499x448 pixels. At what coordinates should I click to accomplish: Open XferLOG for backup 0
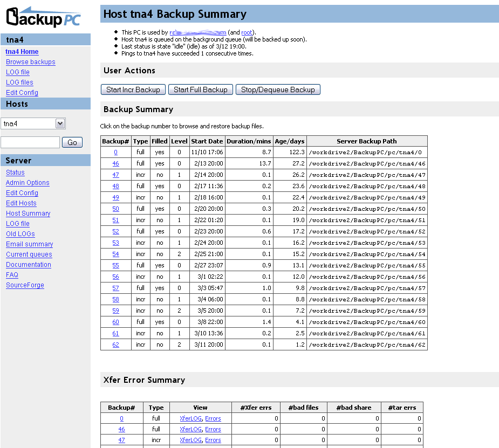point(190,418)
